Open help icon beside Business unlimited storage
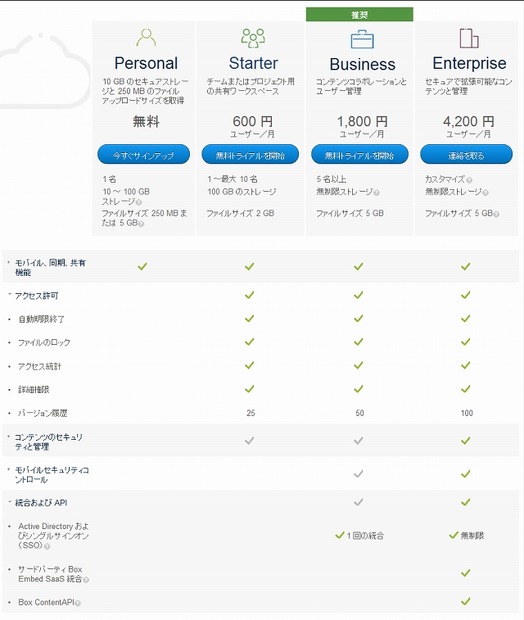The height and width of the screenshot is (620, 524). [376, 193]
